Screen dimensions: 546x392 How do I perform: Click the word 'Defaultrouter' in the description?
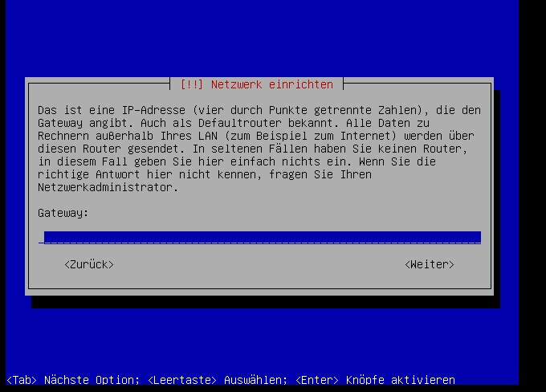point(239,123)
